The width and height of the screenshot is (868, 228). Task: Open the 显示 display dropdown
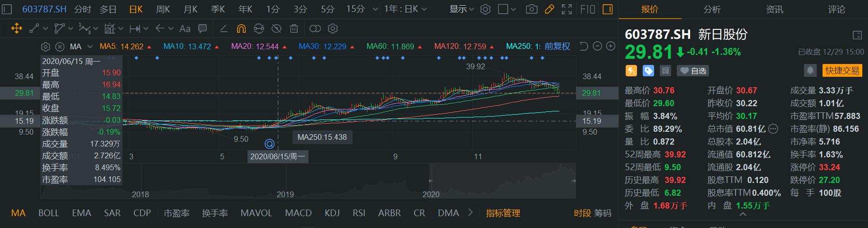tap(461, 9)
